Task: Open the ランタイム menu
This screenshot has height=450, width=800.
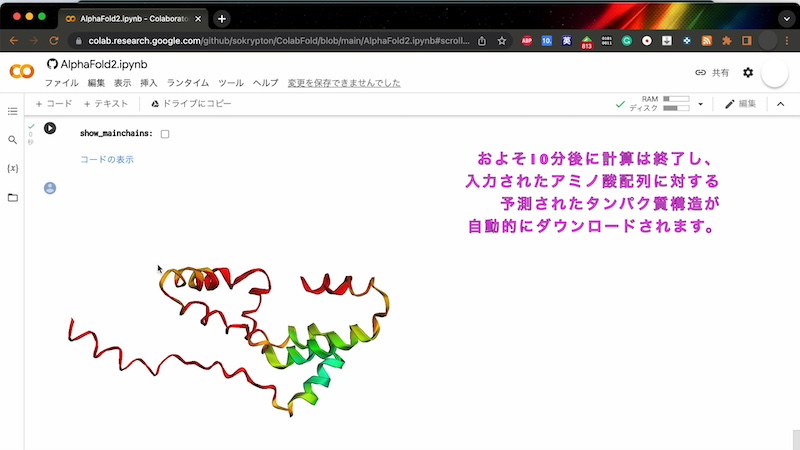Action: [x=187, y=83]
